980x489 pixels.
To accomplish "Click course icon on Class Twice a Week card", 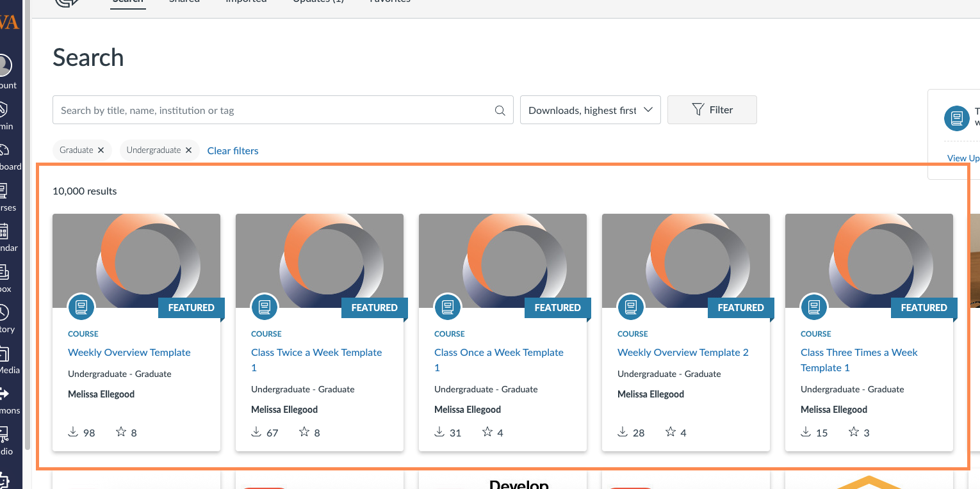I will 265,307.
